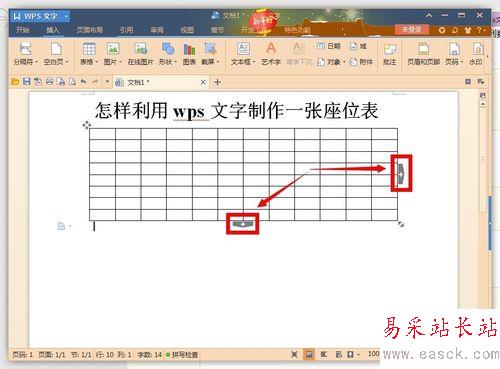Close the 文档1 document tab
The height and width of the screenshot is (369, 500).
click(203, 82)
